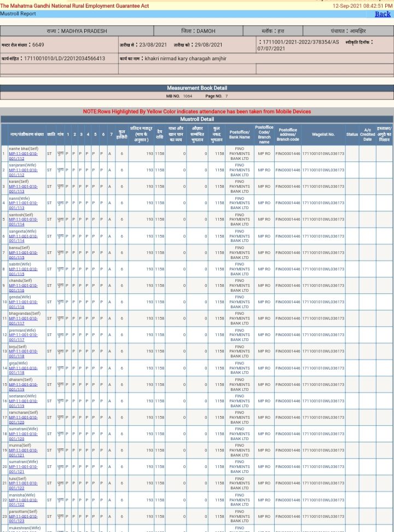Open row 18 sumatrani(Wife) 001/120 link
Image resolution: width=394 pixels, height=532 pixels.
[23, 436]
